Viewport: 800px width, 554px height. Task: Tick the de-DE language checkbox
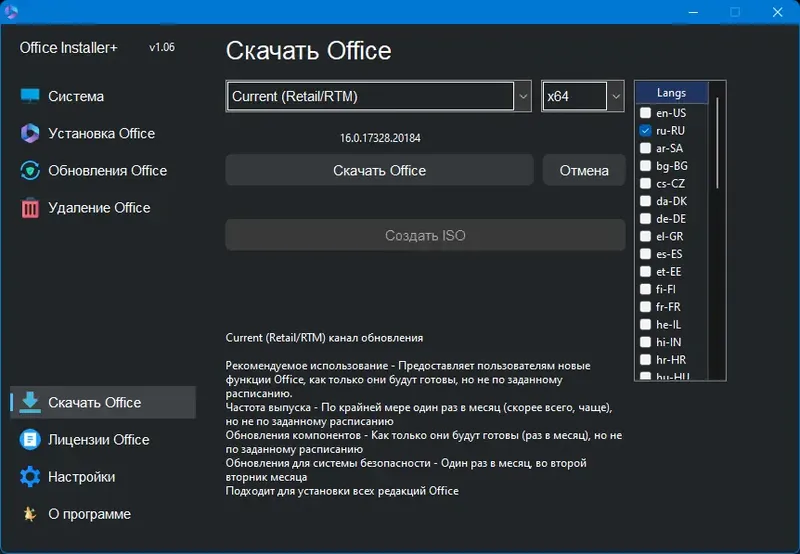pos(646,219)
